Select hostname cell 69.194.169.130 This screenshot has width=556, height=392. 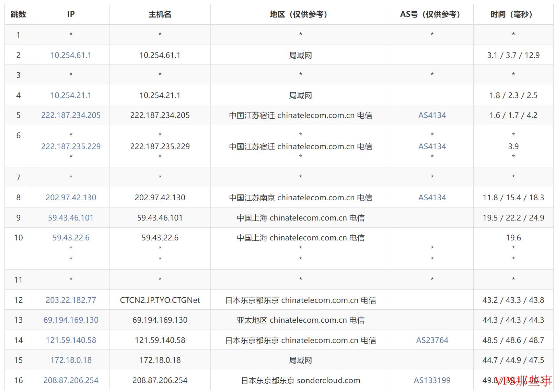point(160,320)
